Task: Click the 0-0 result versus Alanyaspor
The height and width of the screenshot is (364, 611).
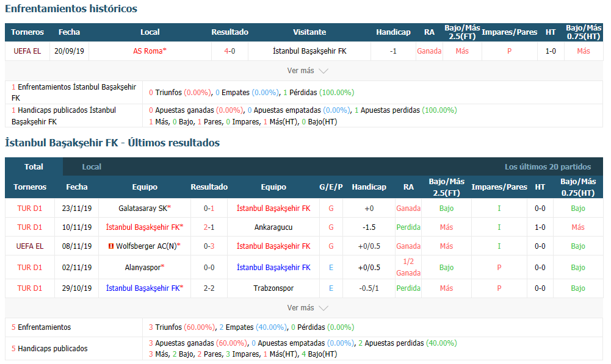Action: pyautogui.click(x=209, y=268)
